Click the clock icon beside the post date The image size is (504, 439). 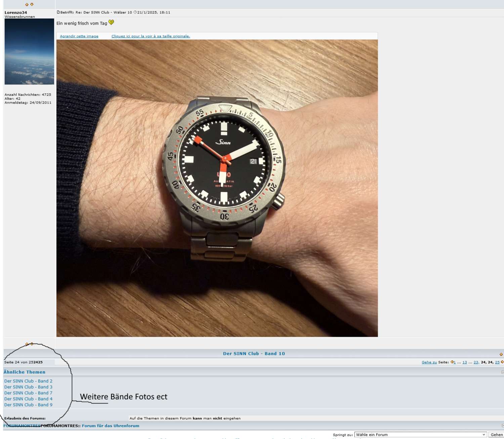coord(135,12)
